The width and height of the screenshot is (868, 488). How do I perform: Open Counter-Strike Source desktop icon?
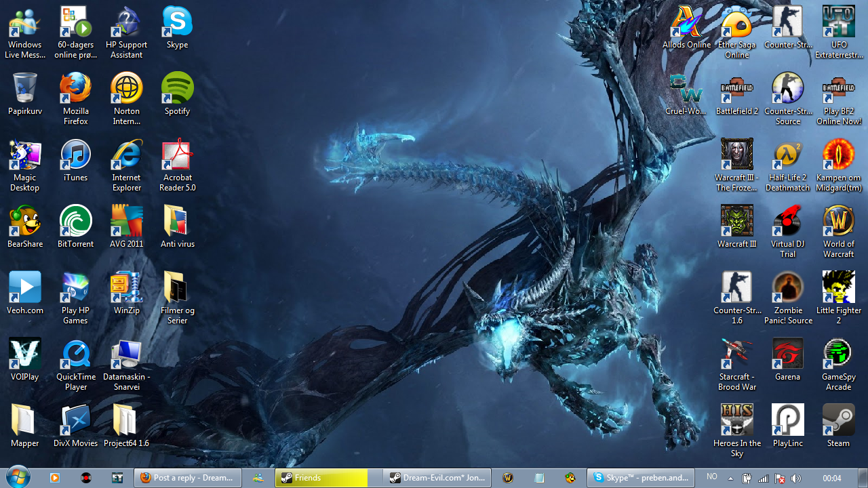[x=787, y=89]
